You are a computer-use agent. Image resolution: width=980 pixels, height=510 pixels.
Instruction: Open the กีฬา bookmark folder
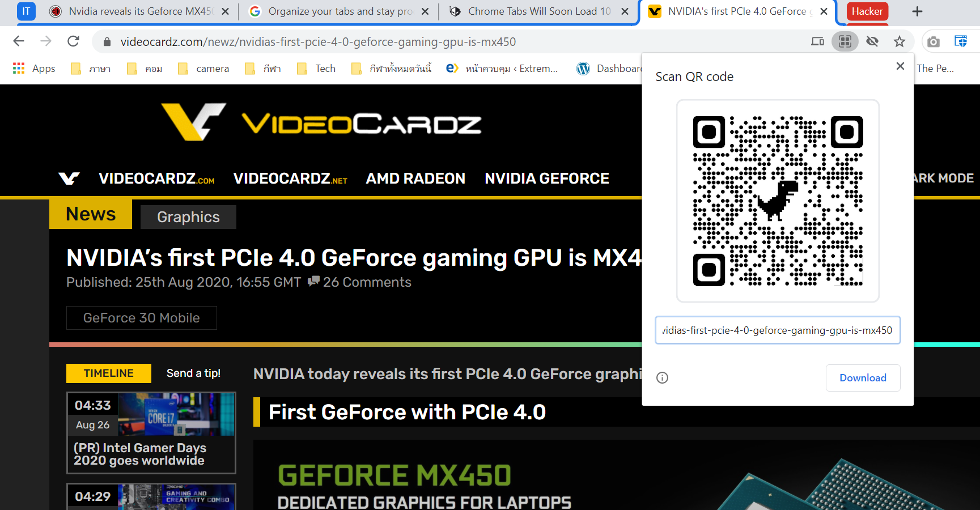(x=263, y=69)
